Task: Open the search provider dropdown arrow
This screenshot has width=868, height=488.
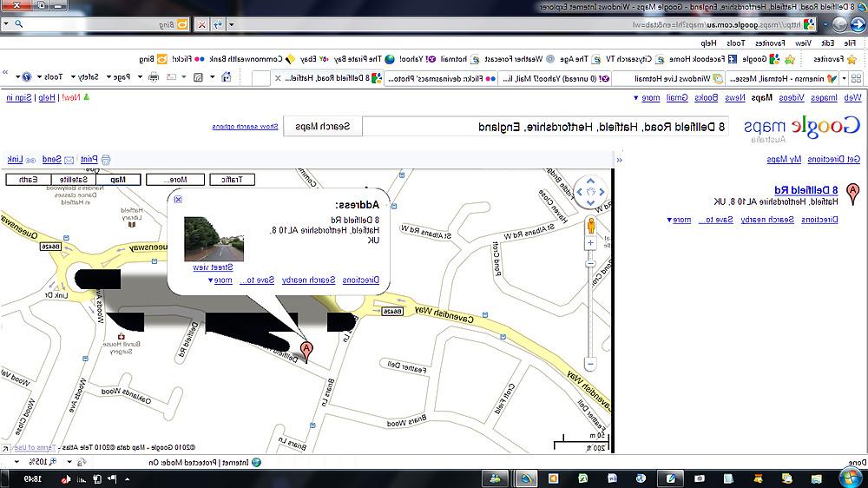Action: (6, 24)
